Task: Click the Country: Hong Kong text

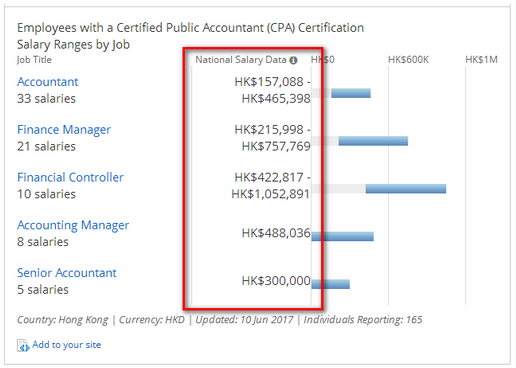Action: click(x=63, y=320)
